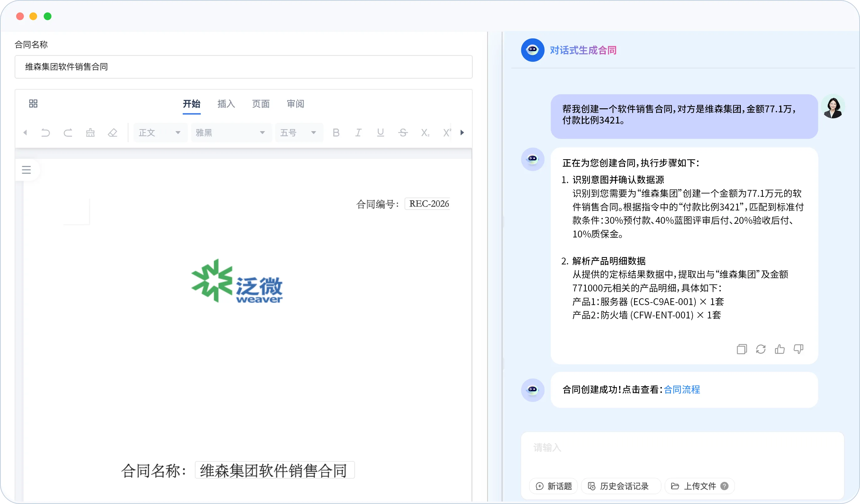Screen dimensions: 860x504
Task: Click the REC-2026 contract number field
Action: click(x=427, y=204)
